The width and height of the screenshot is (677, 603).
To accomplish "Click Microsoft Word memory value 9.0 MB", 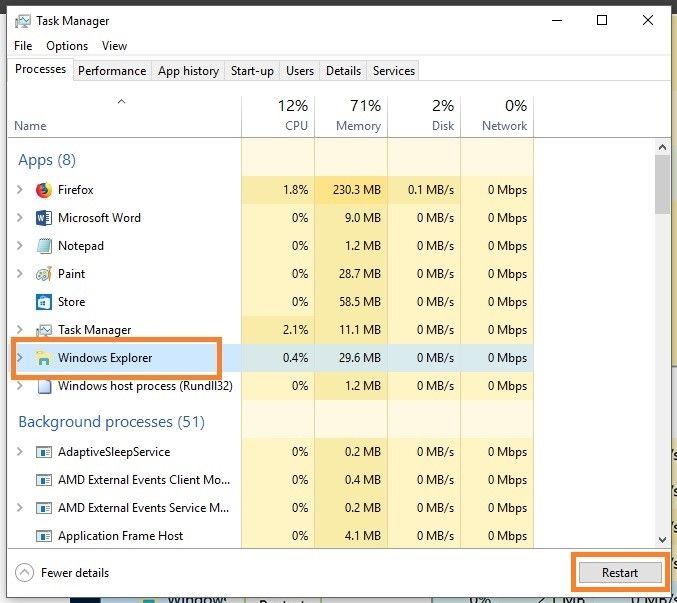I will (x=363, y=218).
